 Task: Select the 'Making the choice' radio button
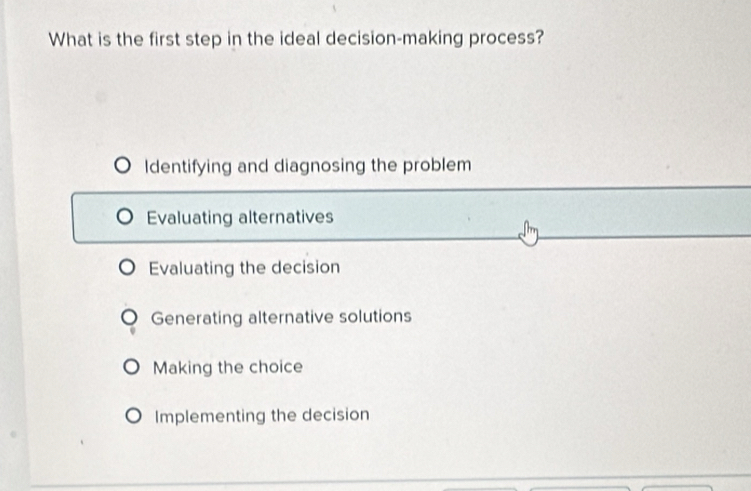pos(133,367)
